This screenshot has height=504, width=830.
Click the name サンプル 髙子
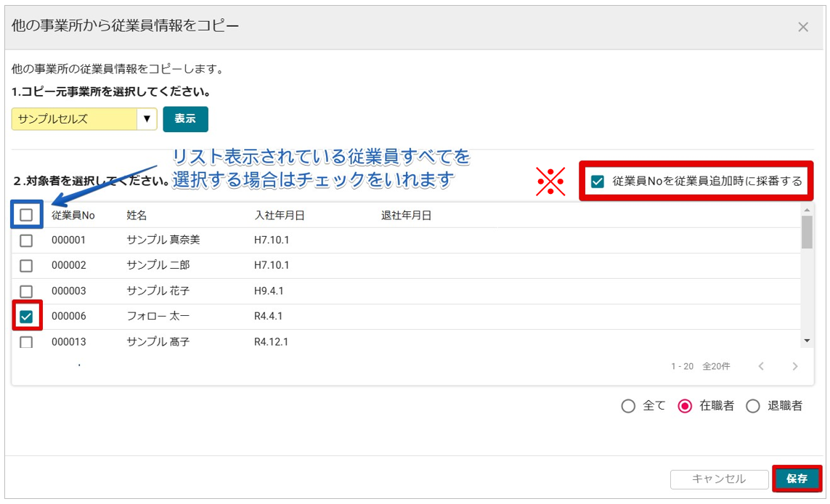(158, 341)
